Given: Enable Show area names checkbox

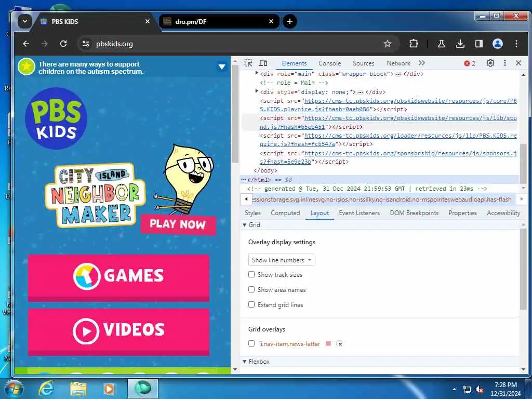Looking at the screenshot, I should 251,289.
